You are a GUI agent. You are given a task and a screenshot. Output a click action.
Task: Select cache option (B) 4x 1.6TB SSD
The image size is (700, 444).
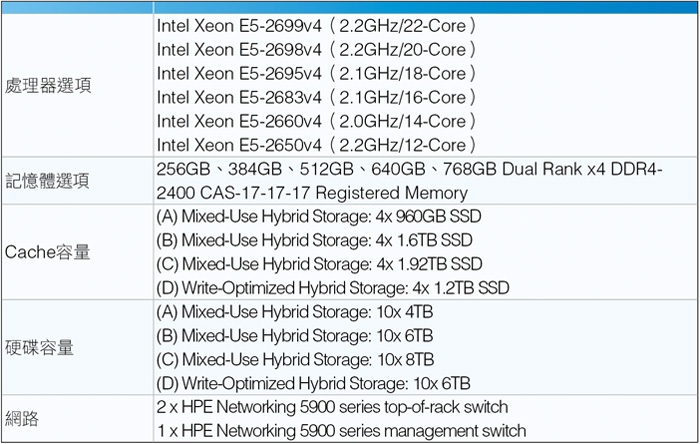point(314,240)
